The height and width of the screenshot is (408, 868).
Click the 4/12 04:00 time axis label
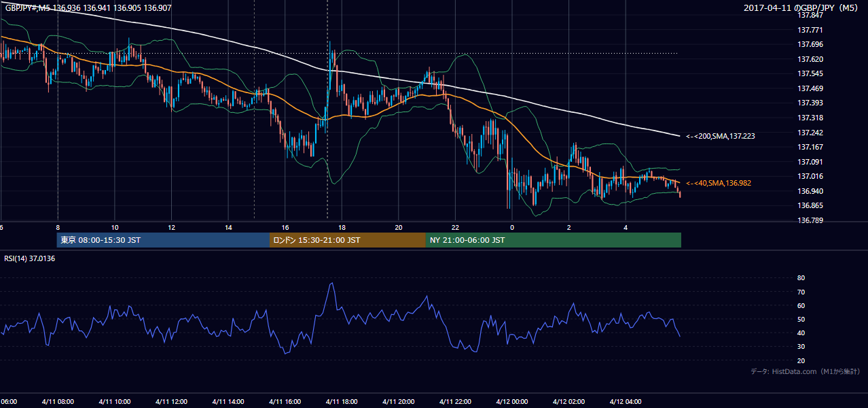[x=626, y=401]
